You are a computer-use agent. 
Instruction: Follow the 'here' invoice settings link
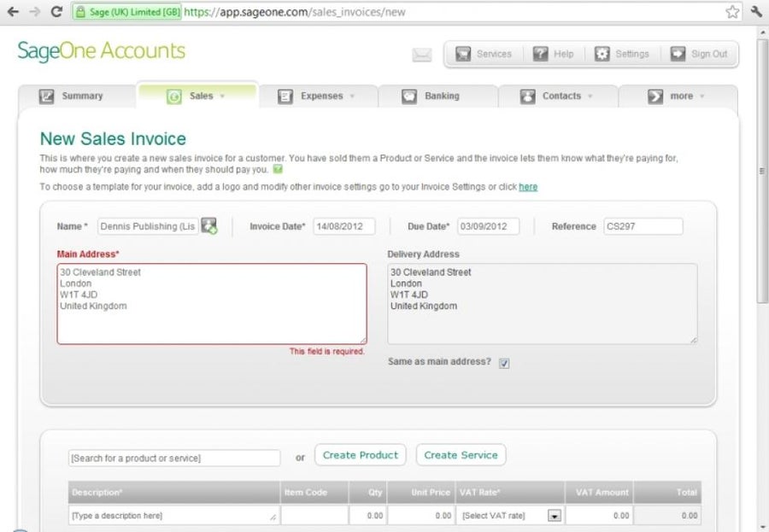click(528, 187)
